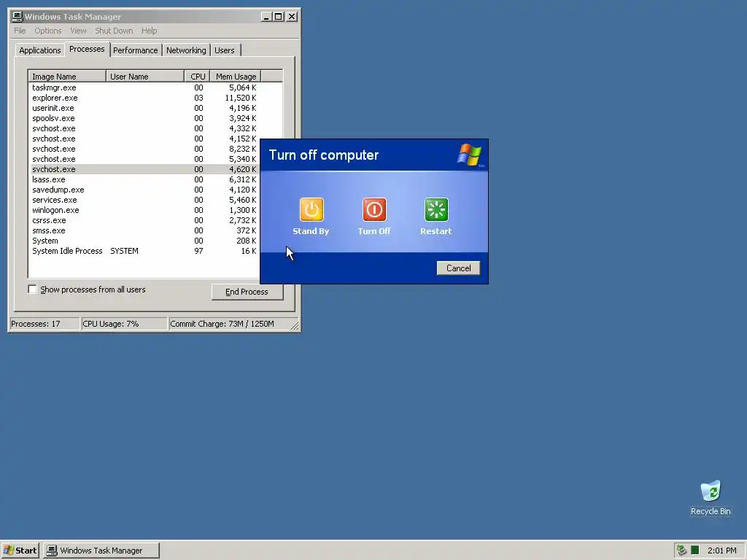
Task: Select the smss.exe process row
Action: pyautogui.click(x=144, y=230)
